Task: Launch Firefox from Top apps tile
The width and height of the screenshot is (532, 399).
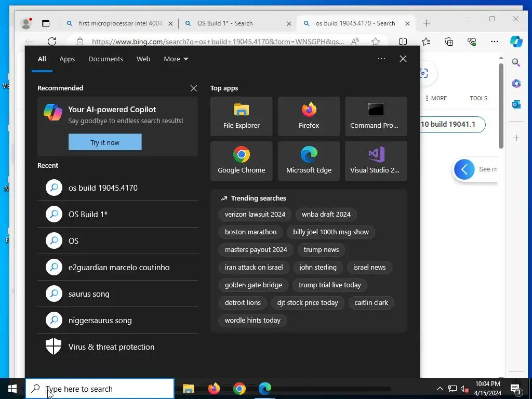Action: pos(309,116)
